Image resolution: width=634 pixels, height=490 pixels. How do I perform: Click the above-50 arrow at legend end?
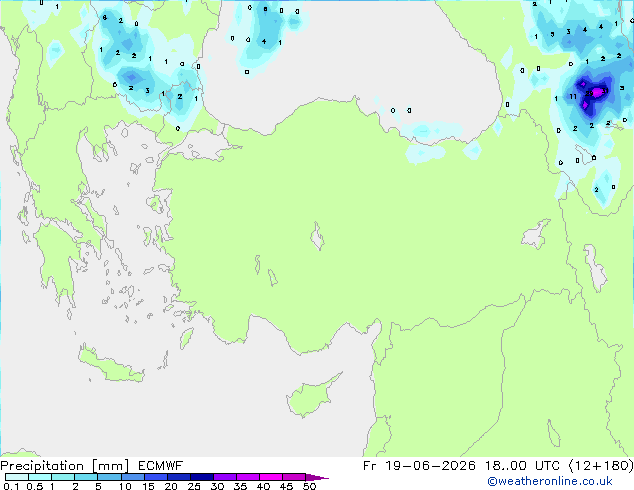coord(317,477)
